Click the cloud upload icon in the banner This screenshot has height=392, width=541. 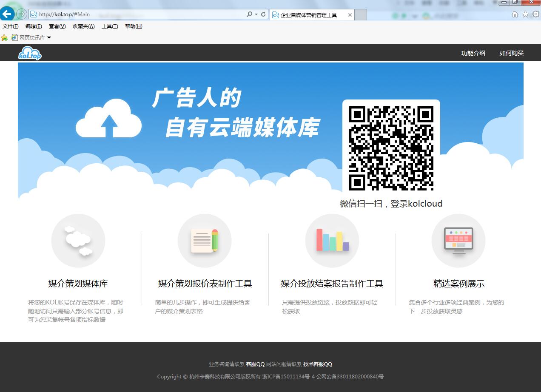click(108, 119)
